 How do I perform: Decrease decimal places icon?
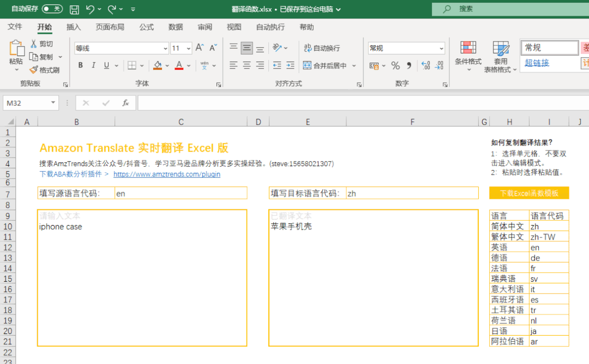(x=439, y=66)
